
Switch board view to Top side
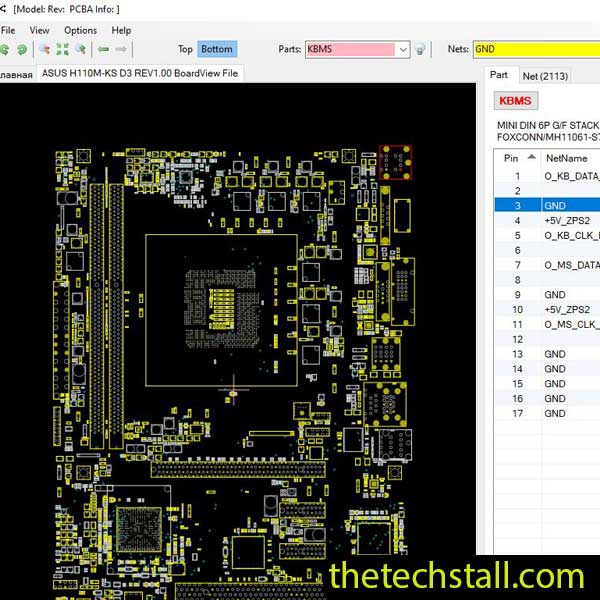pos(185,49)
